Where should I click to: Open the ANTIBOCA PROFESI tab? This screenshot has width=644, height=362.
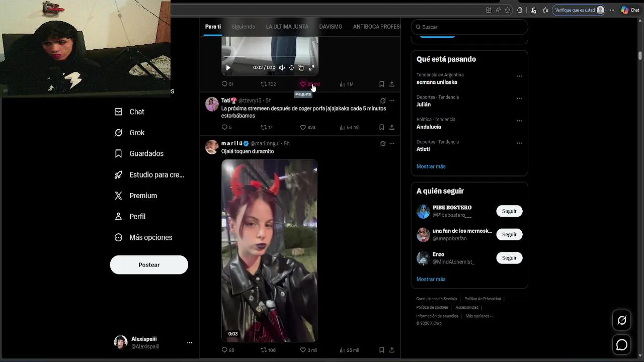376,27
